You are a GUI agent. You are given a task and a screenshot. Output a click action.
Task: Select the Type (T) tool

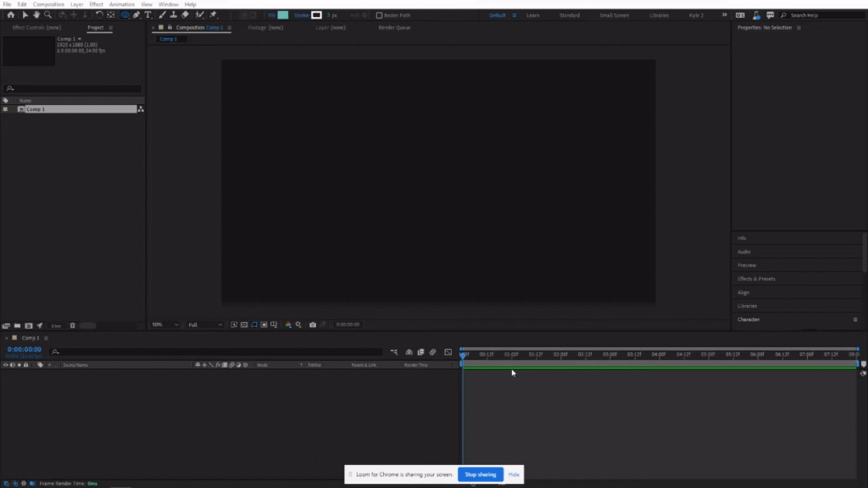[147, 15]
